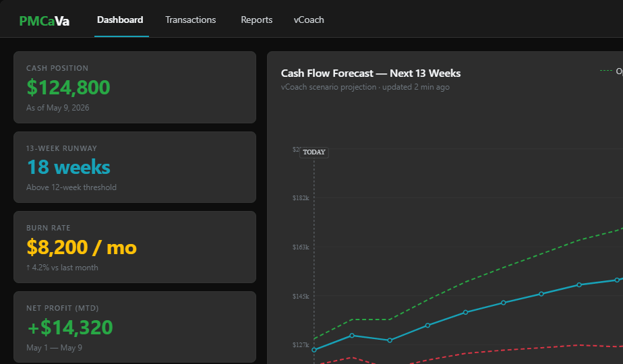Click the '18 weeks' runway value
The width and height of the screenshot is (623, 364).
click(68, 167)
